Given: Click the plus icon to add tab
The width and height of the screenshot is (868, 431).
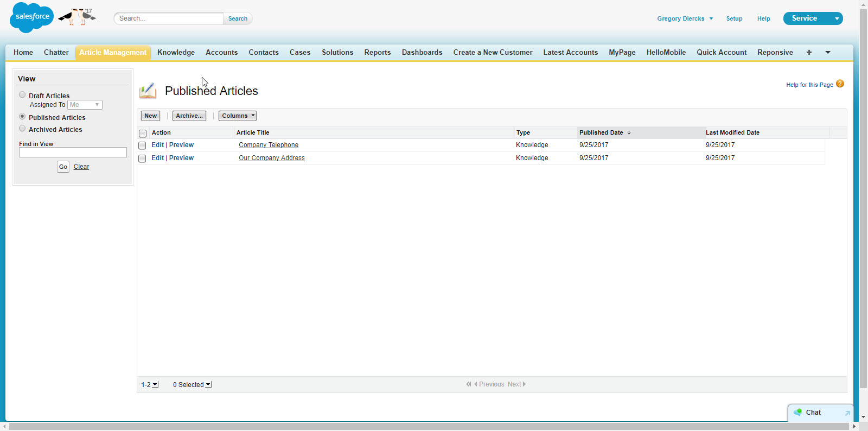Looking at the screenshot, I should (x=809, y=53).
